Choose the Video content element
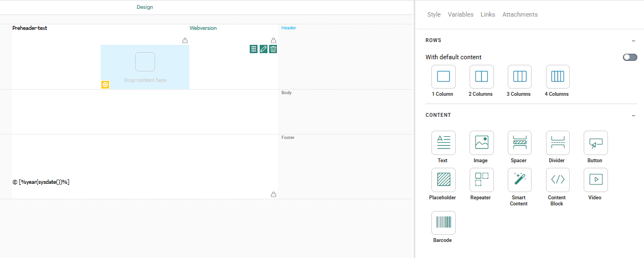The height and width of the screenshot is (258, 644). [595, 180]
